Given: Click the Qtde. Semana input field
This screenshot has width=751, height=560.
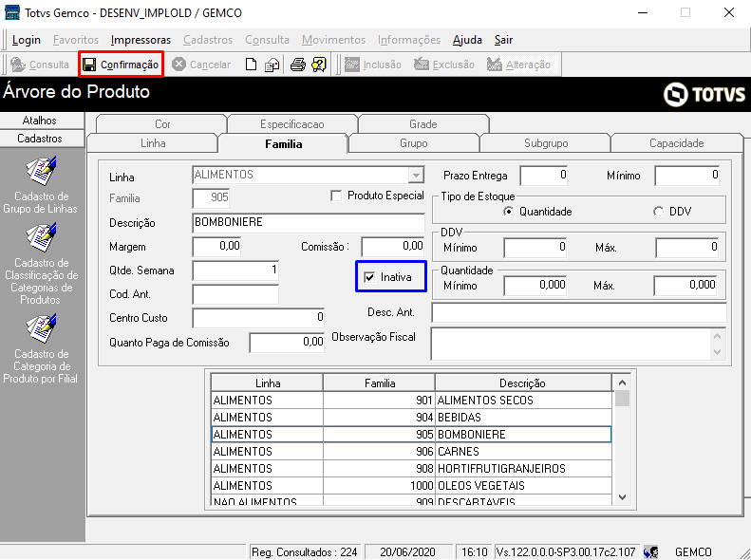Looking at the screenshot, I should (235, 271).
